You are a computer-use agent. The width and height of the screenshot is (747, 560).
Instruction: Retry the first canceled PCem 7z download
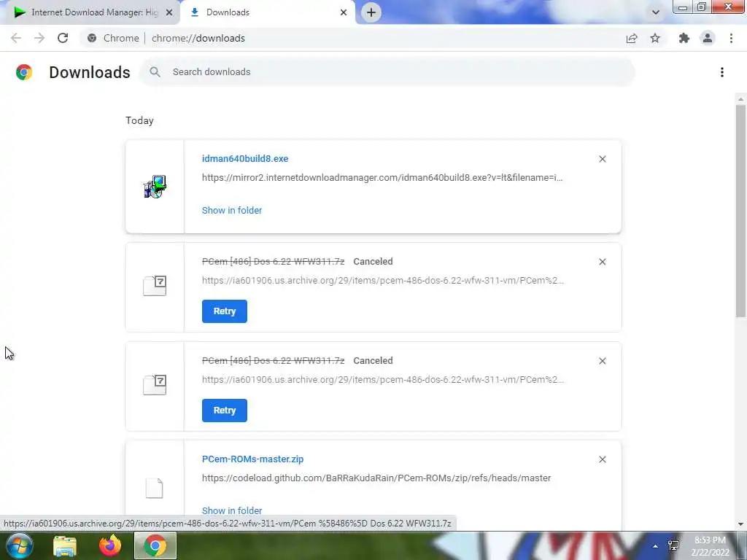tap(225, 311)
